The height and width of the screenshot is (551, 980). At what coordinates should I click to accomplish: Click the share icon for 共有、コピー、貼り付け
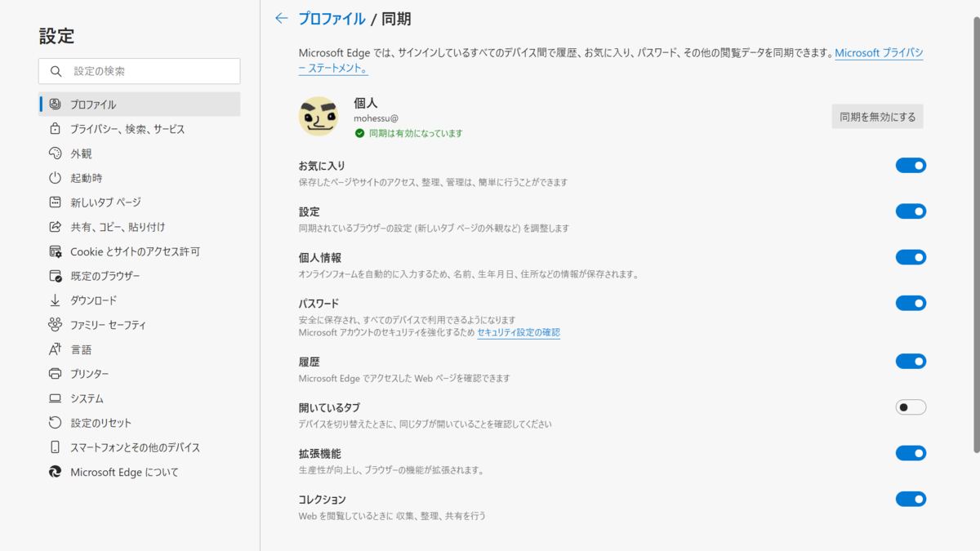(x=55, y=227)
